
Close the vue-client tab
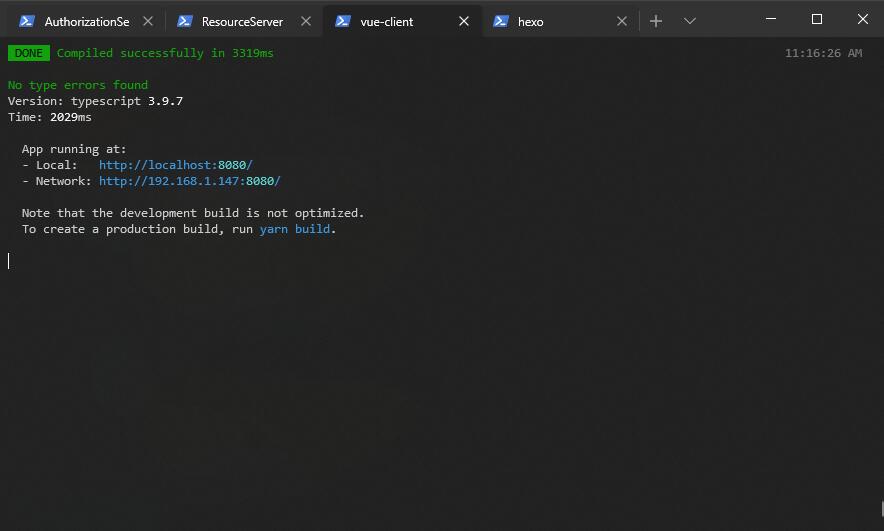click(x=464, y=21)
